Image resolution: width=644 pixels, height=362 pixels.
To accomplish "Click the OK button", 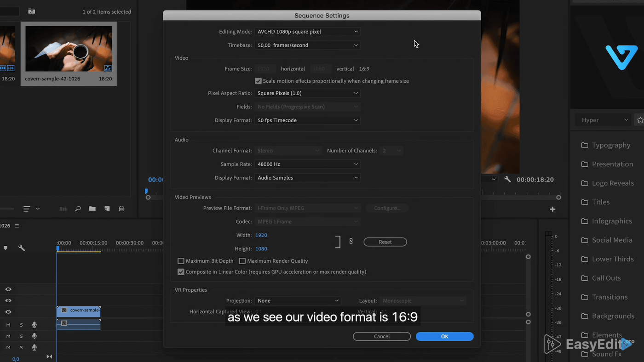I will 444,336.
